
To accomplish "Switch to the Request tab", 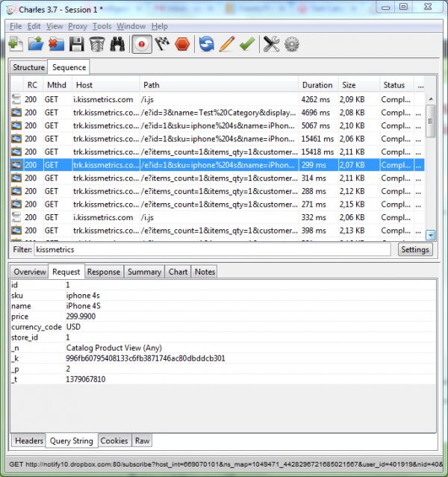I will (x=66, y=272).
